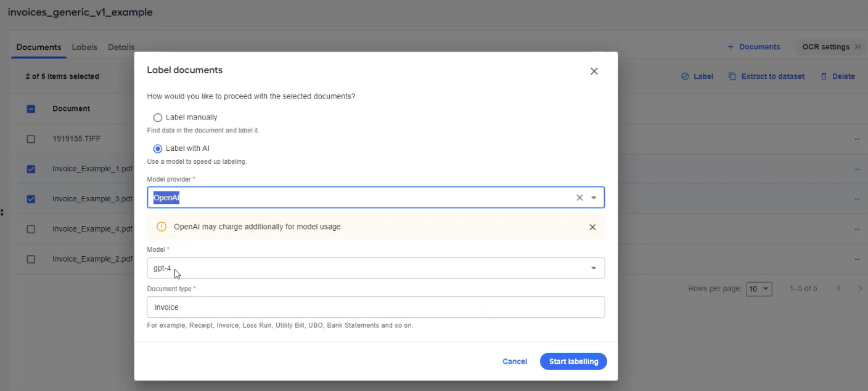The width and height of the screenshot is (868, 391).
Task: Go to the previous page arrow
Action: (x=839, y=288)
